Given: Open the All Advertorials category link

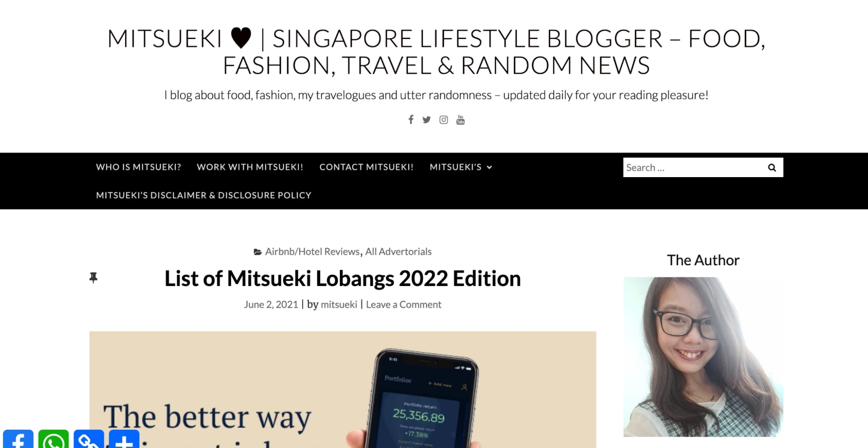Looking at the screenshot, I should tap(398, 252).
